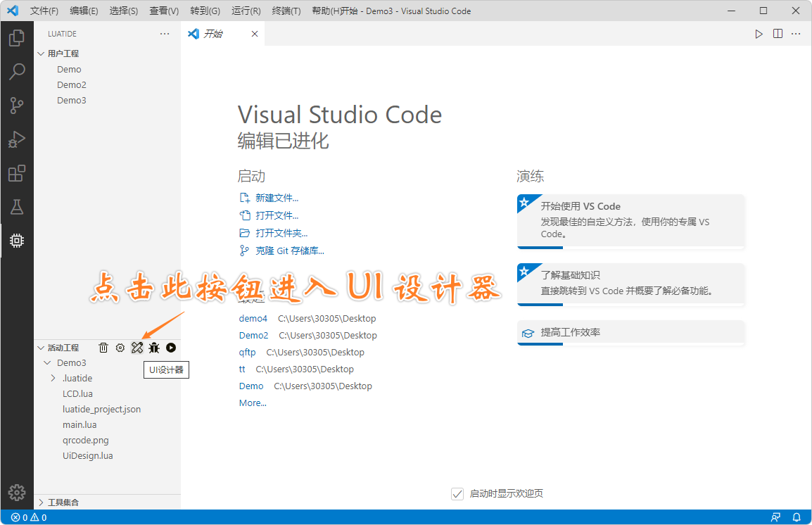Image resolution: width=812 pixels, height=525 pixels.
Task: Click the 打开文件... link
Action: pos(277,215)
